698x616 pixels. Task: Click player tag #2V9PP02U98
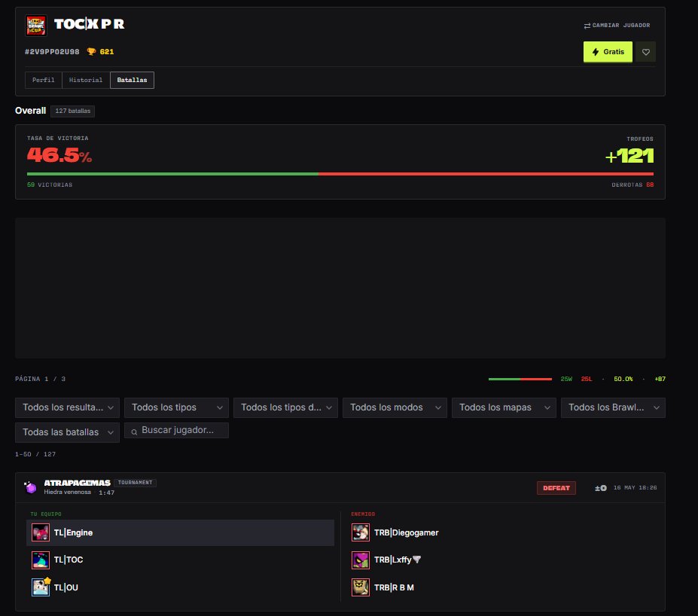point(52,52)
